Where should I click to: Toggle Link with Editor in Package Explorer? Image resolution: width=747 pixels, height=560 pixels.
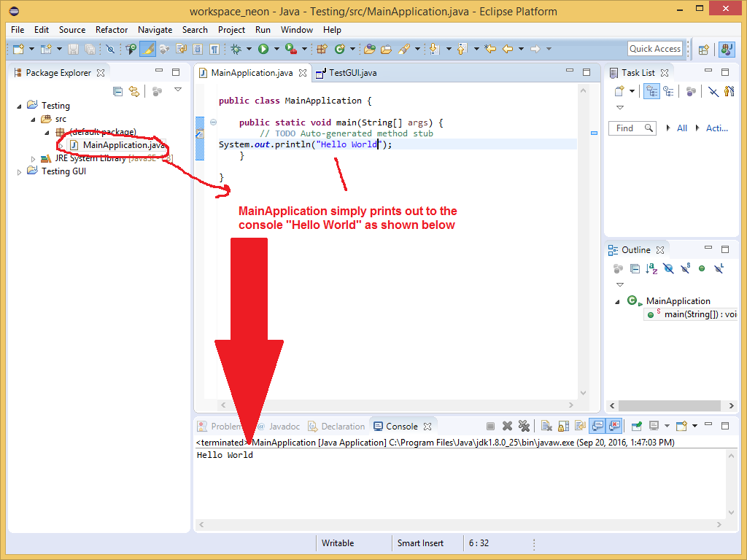click(133, 91)
